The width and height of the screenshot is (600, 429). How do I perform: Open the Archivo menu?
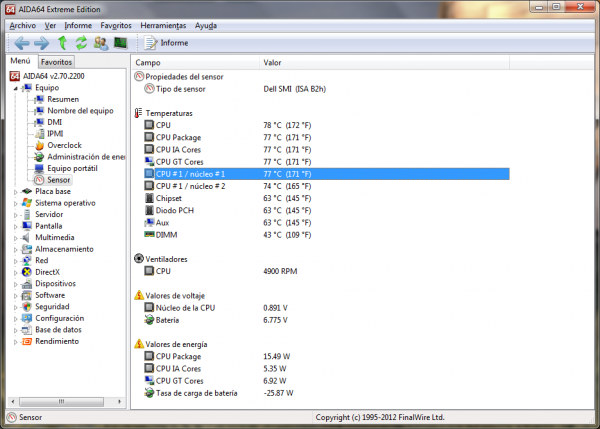(23, 26)
